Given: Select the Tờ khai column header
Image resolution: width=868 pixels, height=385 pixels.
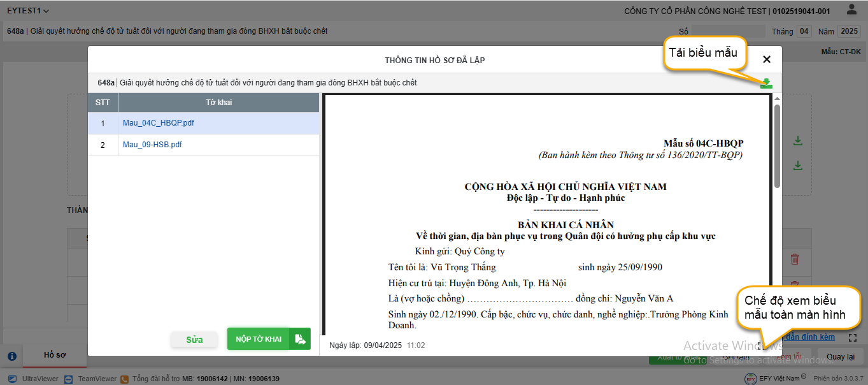Looking at the screenshot, I should coord(218,103).
